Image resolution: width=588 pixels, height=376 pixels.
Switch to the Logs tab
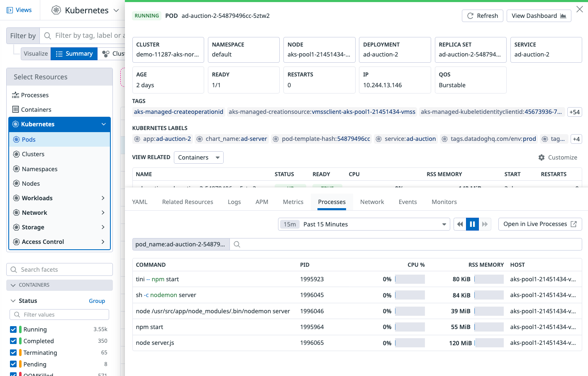click(234, 202)
